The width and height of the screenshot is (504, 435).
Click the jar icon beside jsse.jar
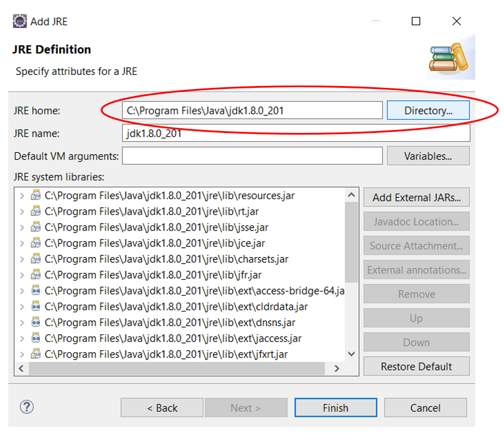click(x=36, y=227)
